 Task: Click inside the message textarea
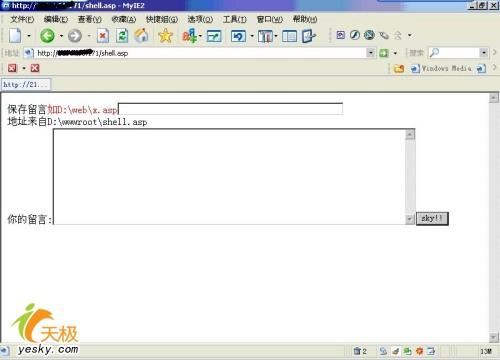[229, 177]
